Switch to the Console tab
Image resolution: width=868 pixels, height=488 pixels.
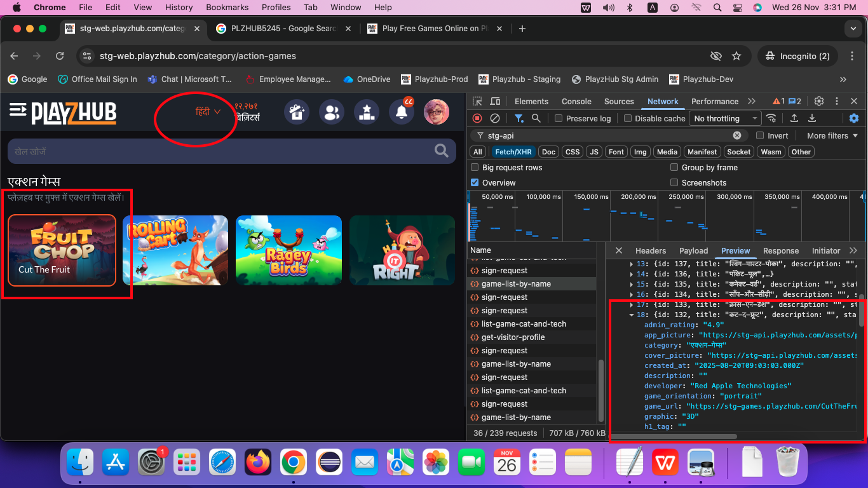(x=576, y=102)
